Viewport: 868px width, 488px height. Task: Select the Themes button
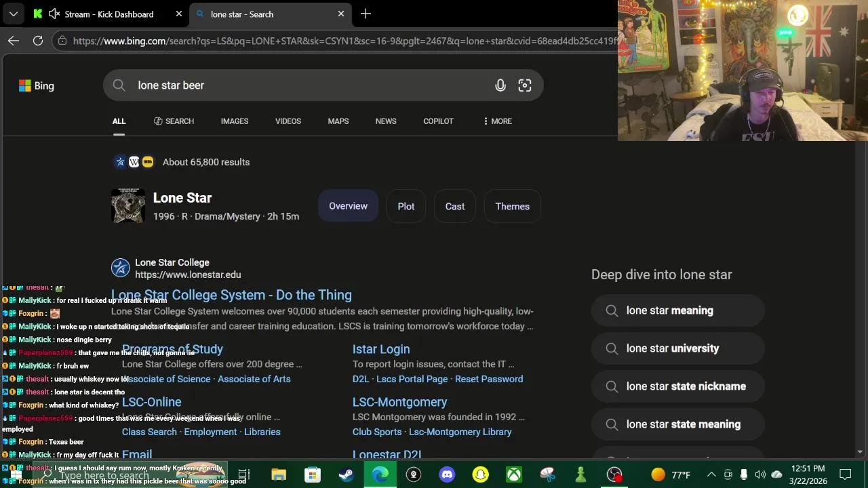pos(513,206)
